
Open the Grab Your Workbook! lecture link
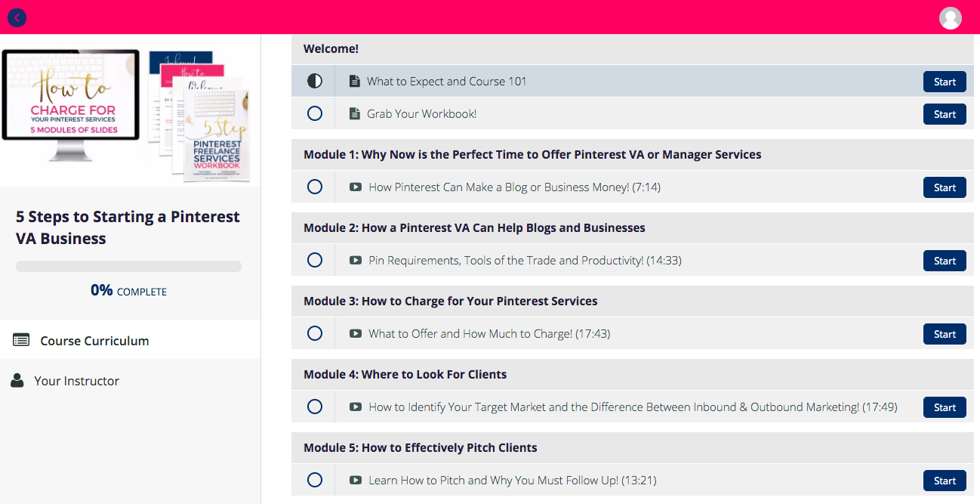(422, 113)
